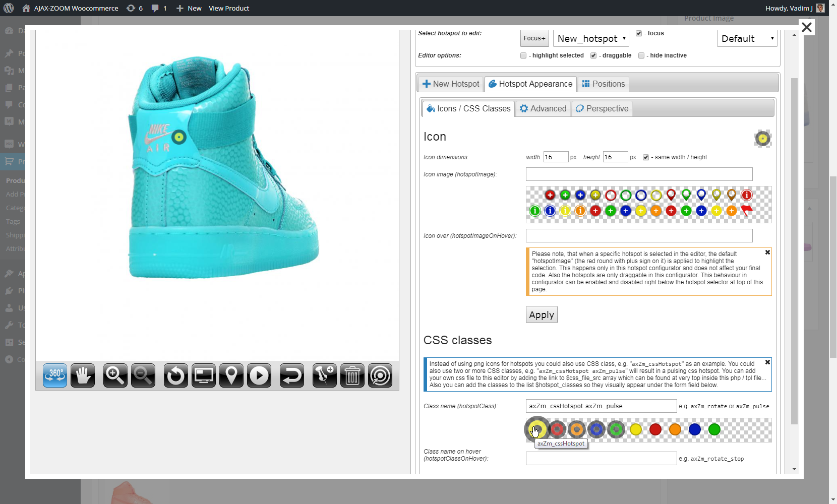Focus the Icon image (hotspotImage) field
Viewport: 837px width, 504px height.
click(x=639, y=174)
